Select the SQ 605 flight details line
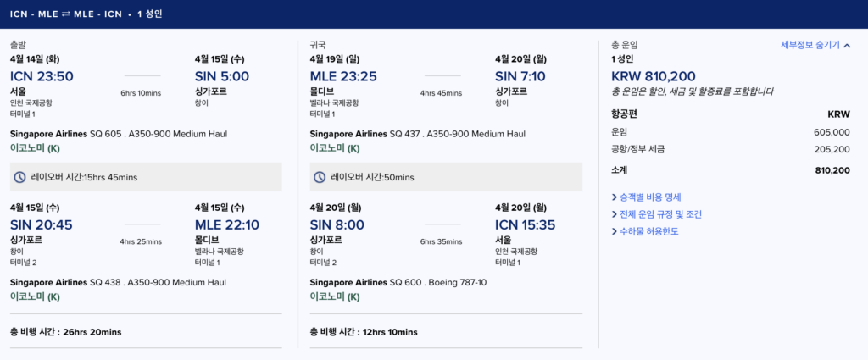The height and width of the screenshot is (360, 868). tap(118, 134)
